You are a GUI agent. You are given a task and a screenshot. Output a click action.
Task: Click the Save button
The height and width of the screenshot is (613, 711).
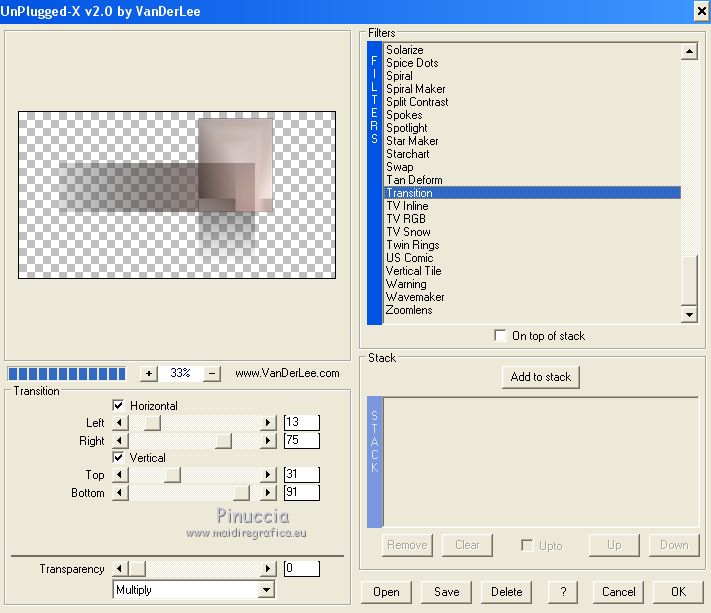click(446, 592)
